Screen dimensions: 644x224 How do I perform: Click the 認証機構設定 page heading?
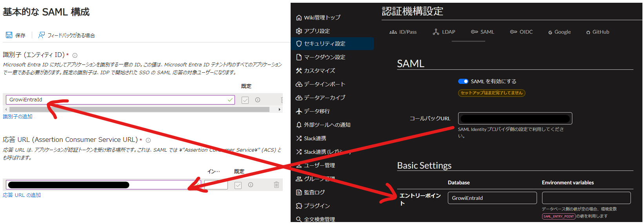412,11
